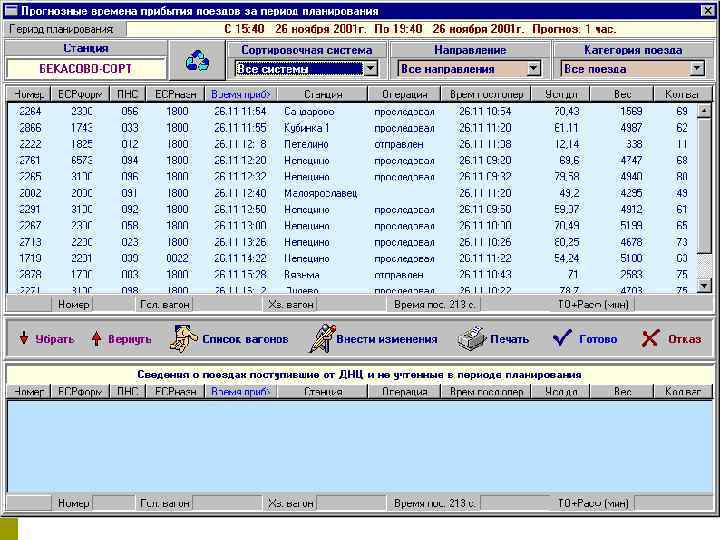Select train row 2264

[352, 112]
